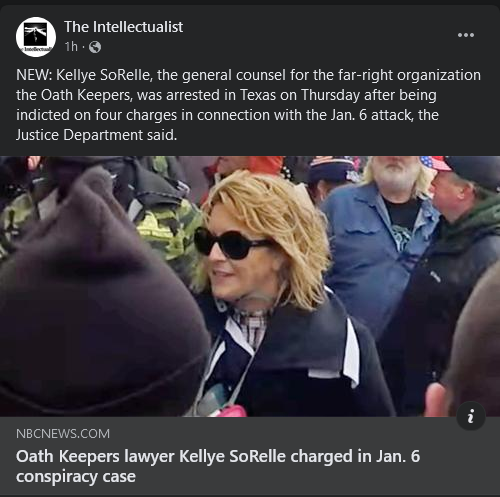The height and width of the screenshot is (497, 500).
Task: Open The Intellectualist profile picture
Action: pos(36,37)
